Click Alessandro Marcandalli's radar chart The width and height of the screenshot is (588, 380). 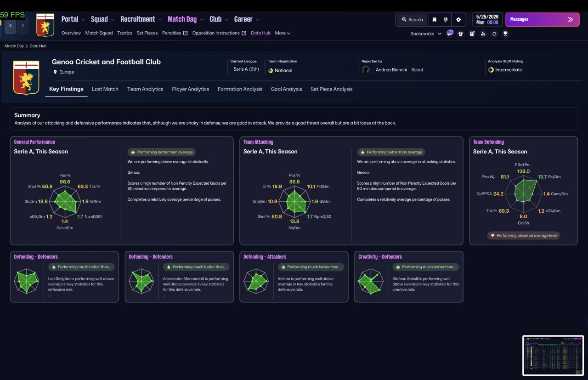click(141, 281)
